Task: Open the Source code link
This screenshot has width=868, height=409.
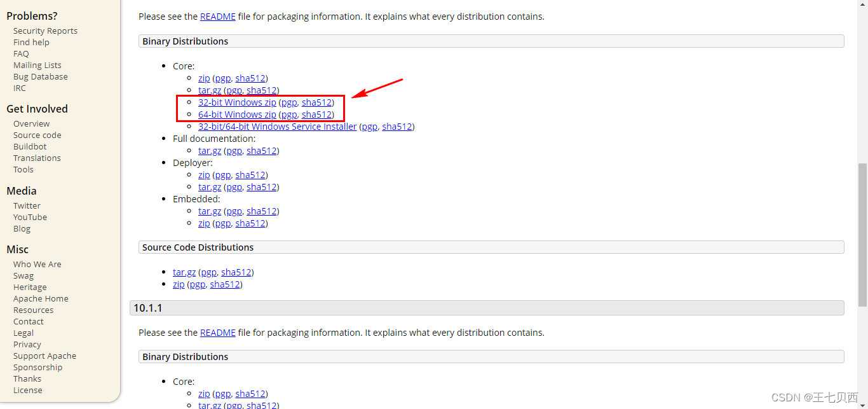Action: pyautogui.click(x=37, y=135)
